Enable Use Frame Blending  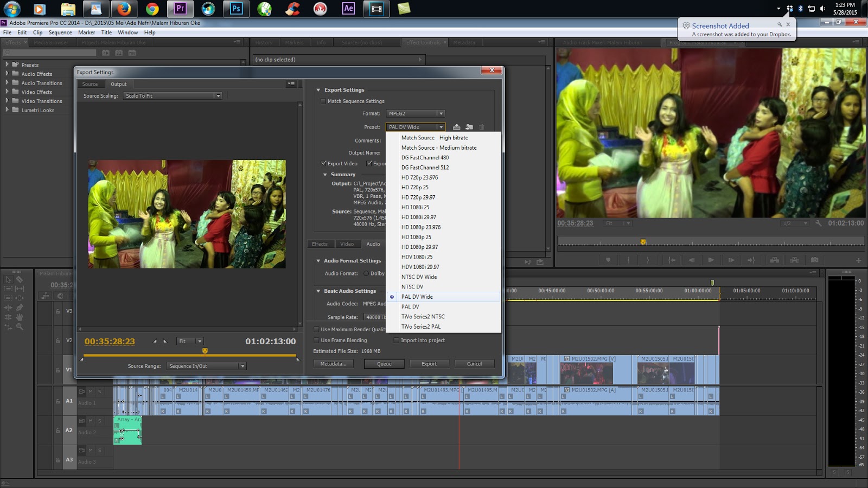[317, 340]
